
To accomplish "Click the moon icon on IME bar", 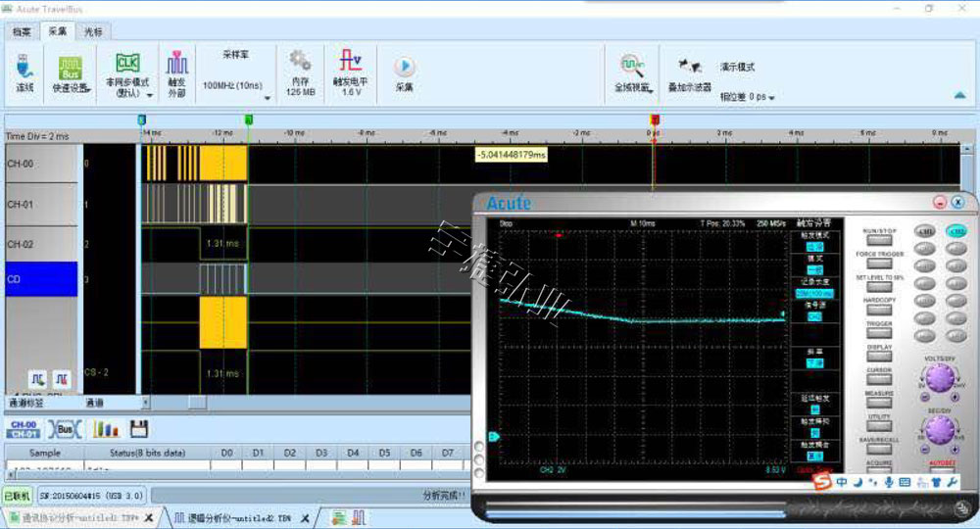I will click(857, 482).
